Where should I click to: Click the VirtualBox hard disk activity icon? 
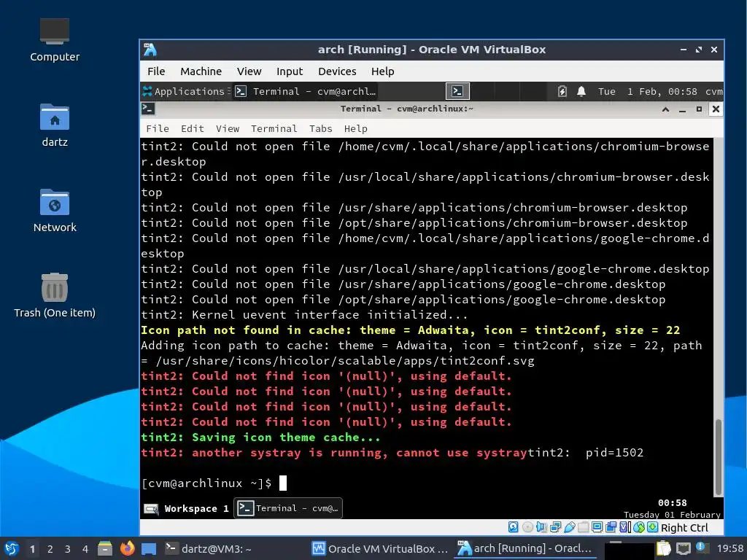click(513, 527)
